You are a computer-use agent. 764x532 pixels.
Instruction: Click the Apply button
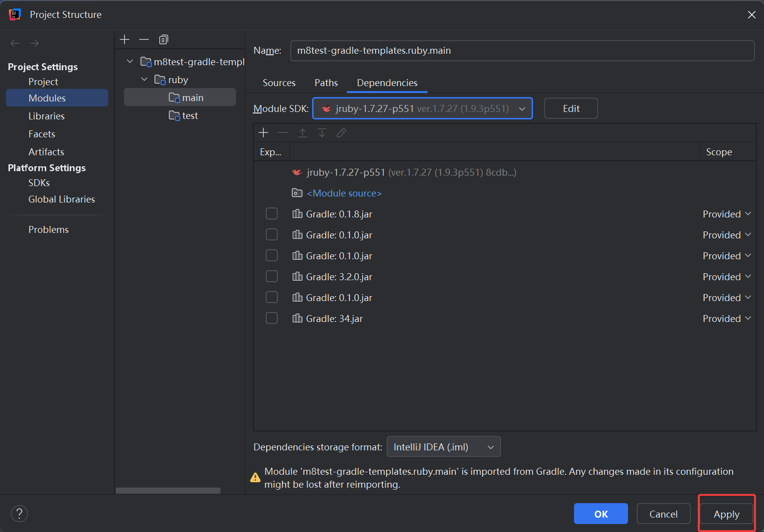[x=726, y=514]
